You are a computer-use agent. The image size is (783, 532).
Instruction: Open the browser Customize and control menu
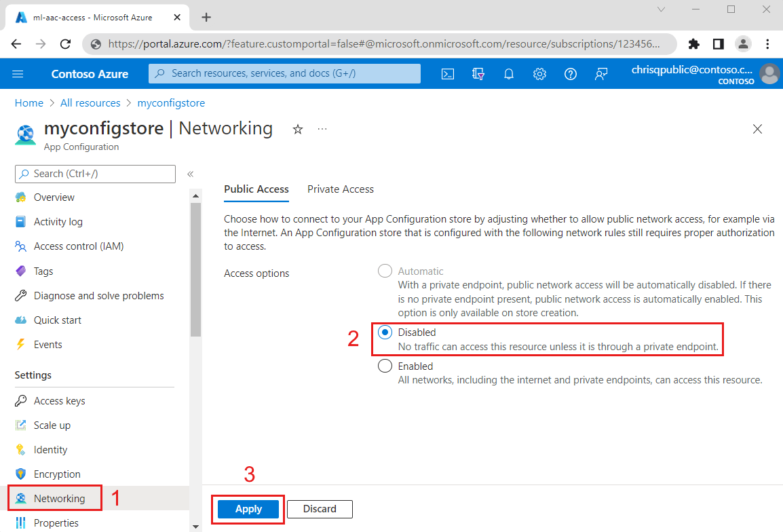767,43
